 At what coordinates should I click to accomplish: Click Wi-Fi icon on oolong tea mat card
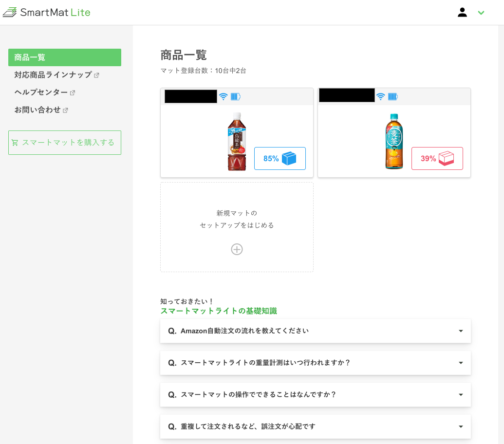tap(223, 96)
